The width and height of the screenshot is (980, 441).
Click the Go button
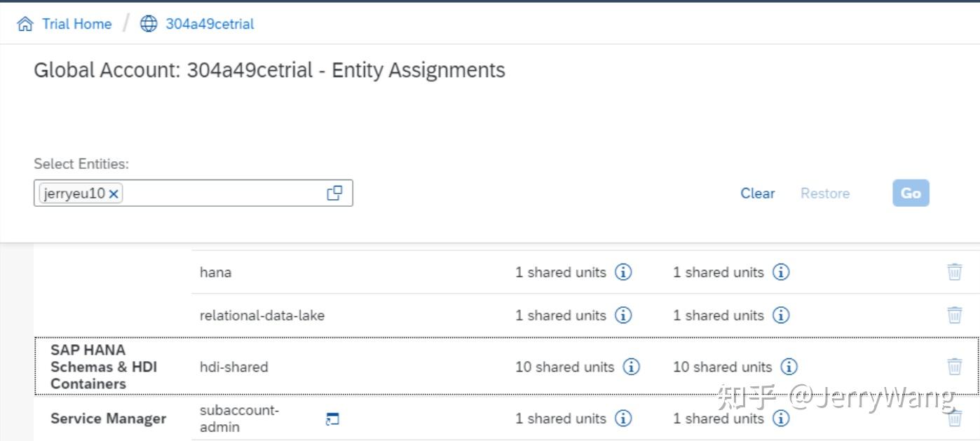[x=910, y=194]
